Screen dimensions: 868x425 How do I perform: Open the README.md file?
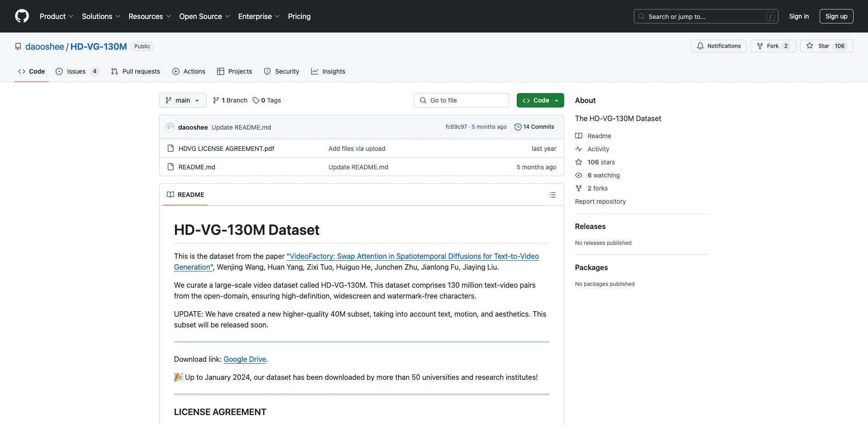click(x=197, y=167)
